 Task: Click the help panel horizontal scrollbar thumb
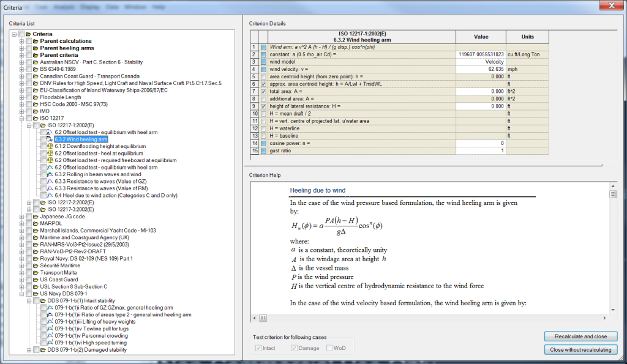click(263, 318)
